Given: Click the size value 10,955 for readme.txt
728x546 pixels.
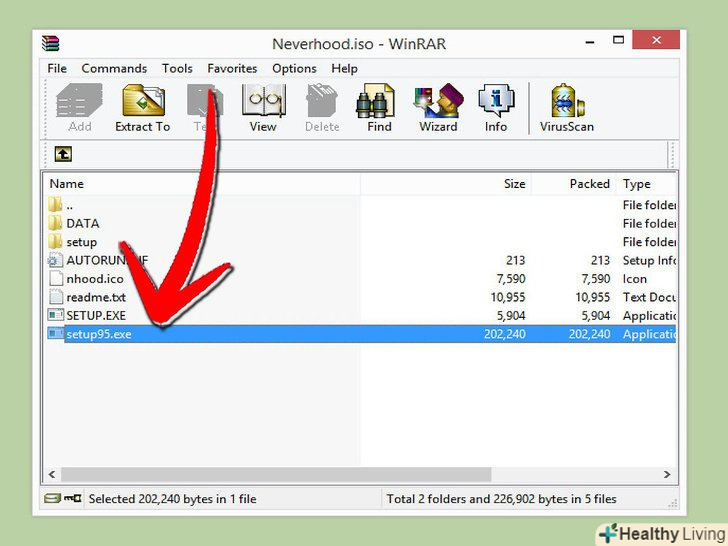Looking at the screenshot, I should click(508, 297).
